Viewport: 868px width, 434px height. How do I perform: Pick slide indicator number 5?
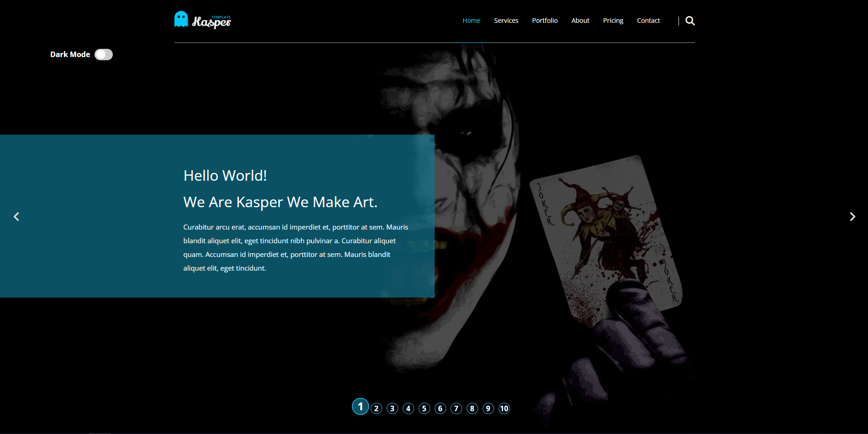[x=424, y=408]
